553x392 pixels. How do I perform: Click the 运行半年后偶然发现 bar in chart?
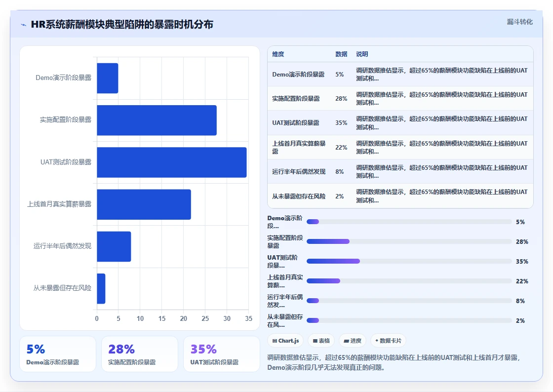tap(114, 246)
